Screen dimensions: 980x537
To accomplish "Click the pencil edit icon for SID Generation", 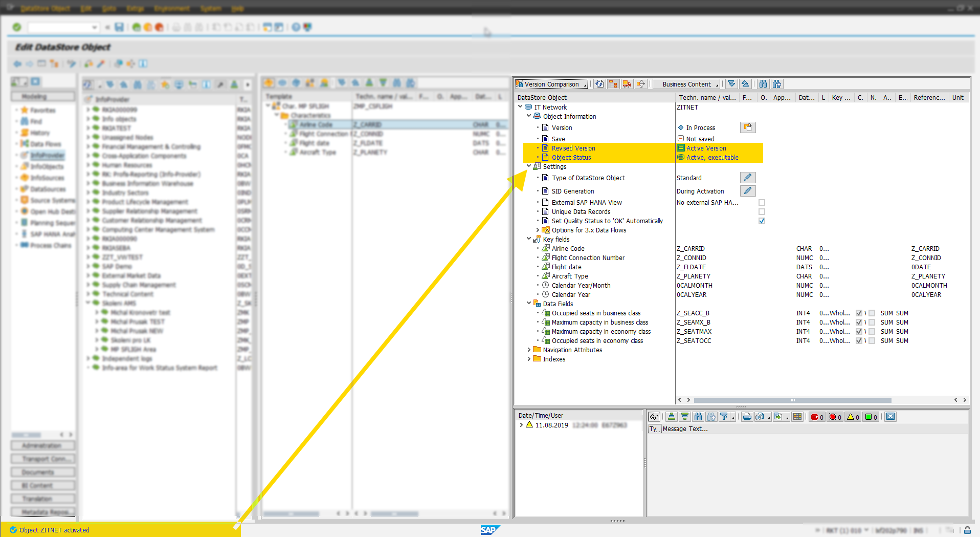I will pos(747,191).
